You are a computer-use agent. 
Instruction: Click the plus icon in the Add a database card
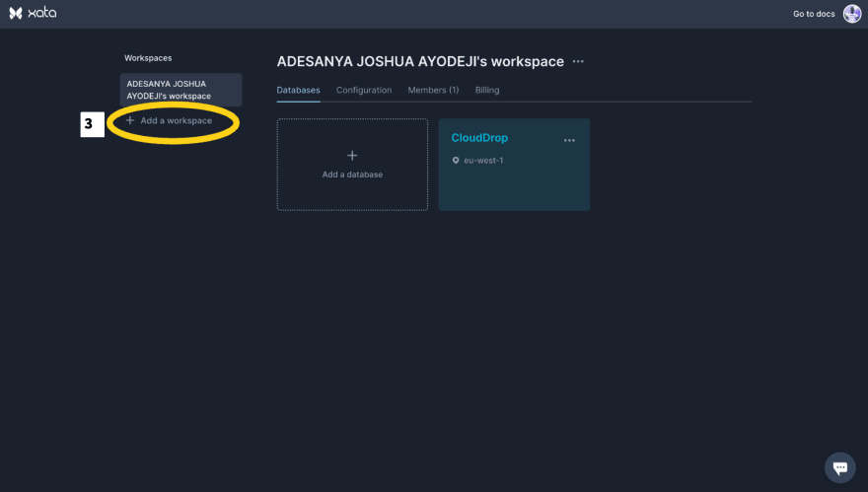352,156
